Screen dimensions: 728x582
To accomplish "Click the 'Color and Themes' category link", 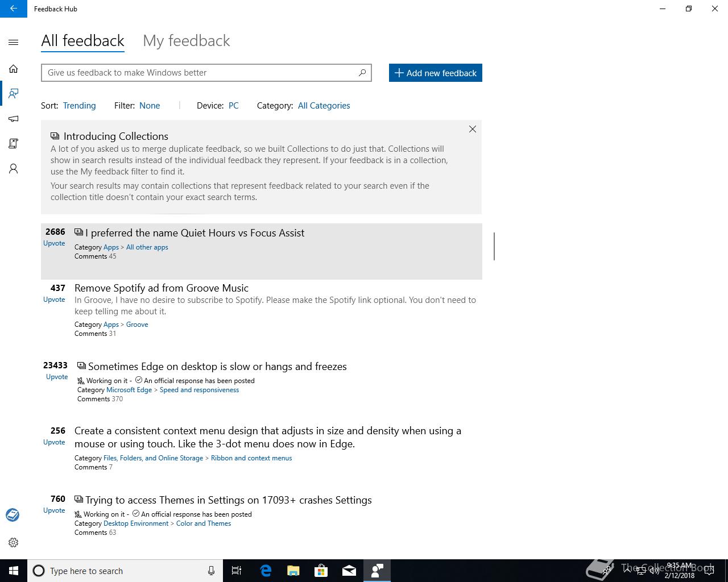I will (x=204, y=523).
